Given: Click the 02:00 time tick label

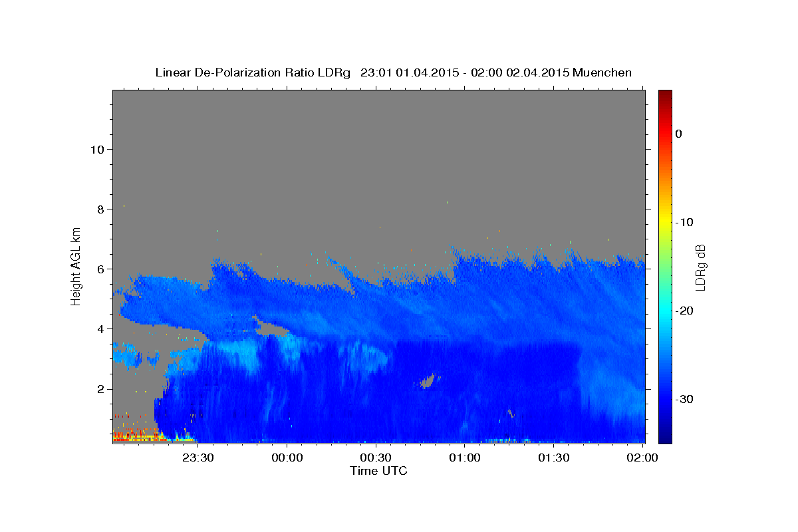Looking at the screenshot, I should [643, 458].
